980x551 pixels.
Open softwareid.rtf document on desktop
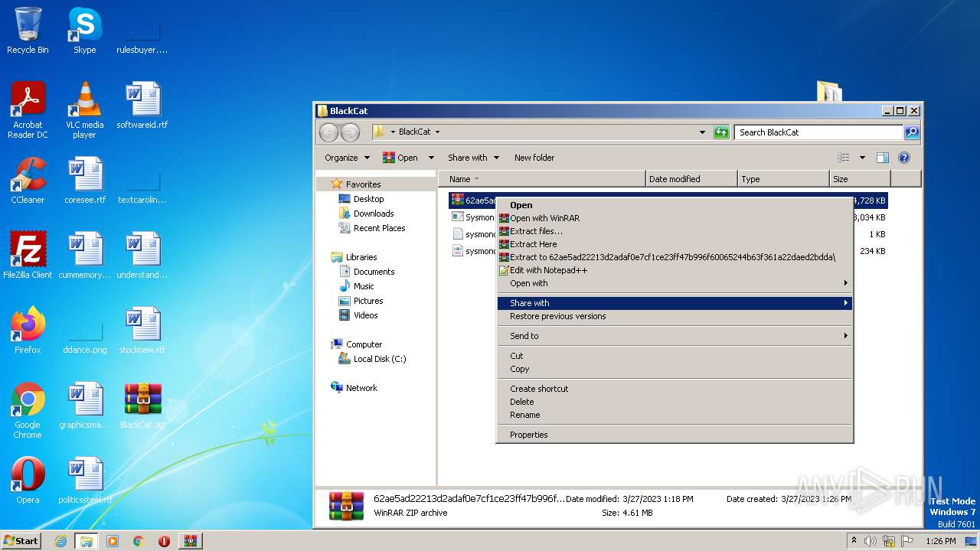[142, 106]
